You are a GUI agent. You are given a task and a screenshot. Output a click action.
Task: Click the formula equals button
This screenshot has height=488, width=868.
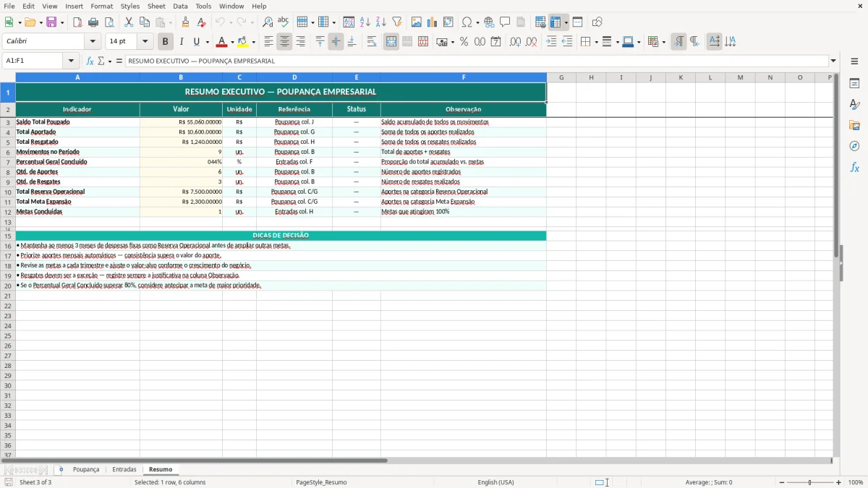[119, 61]
